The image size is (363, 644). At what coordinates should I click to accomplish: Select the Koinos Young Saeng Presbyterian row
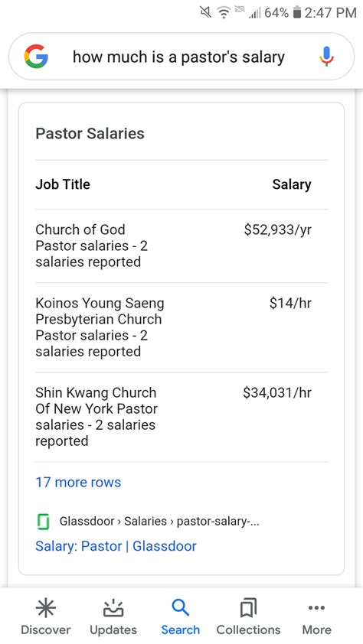(181, 327)
